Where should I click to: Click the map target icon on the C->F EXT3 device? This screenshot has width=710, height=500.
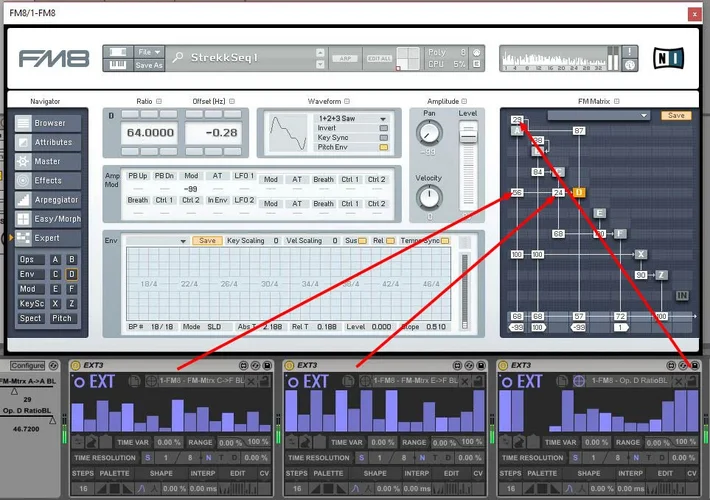point(151,381)
